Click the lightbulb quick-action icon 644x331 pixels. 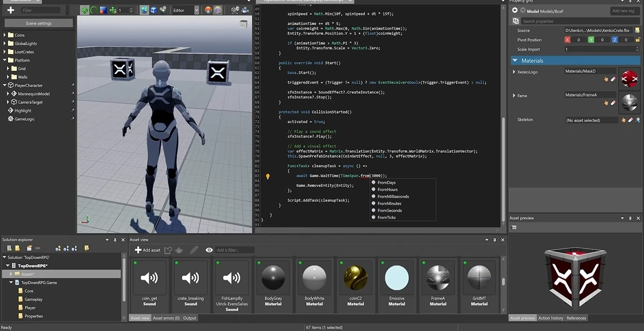pos(268,176)
